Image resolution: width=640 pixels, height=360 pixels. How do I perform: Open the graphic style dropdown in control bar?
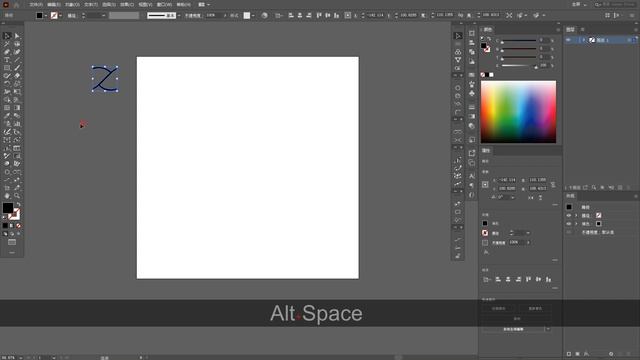(x=253, y=16)
